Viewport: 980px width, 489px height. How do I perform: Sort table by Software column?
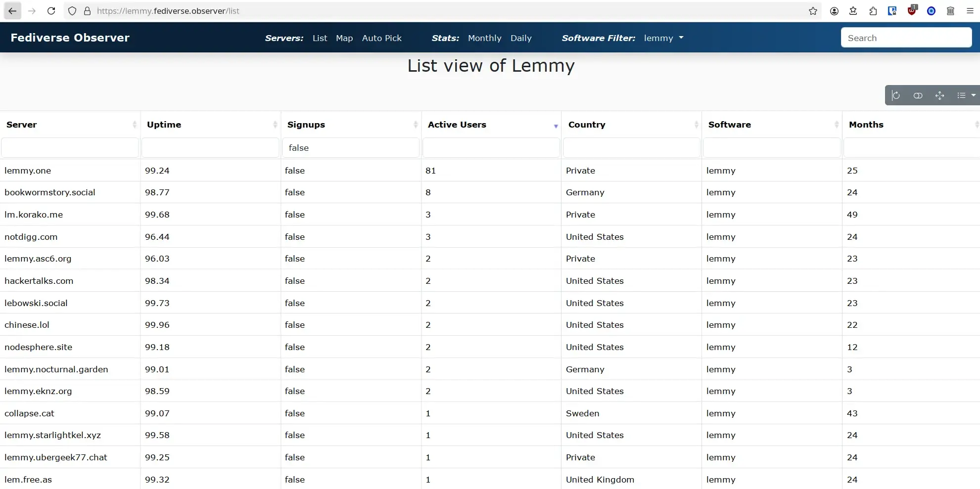(772, 125)
